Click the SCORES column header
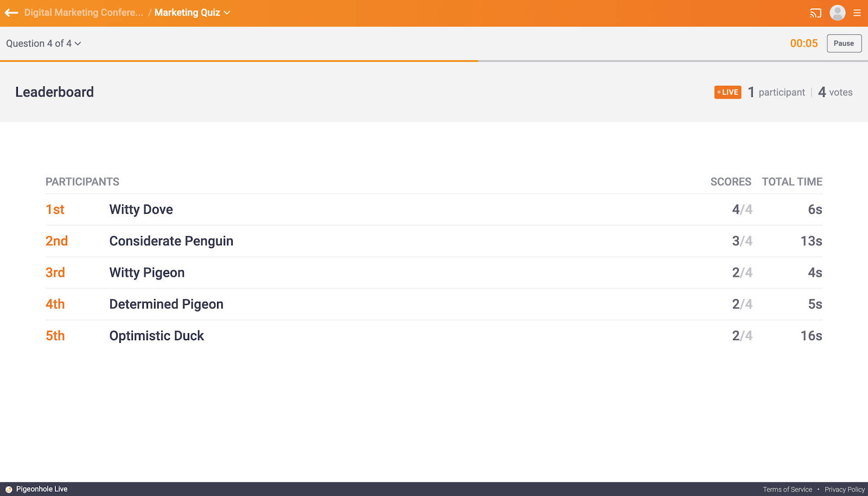 (730, 182)
